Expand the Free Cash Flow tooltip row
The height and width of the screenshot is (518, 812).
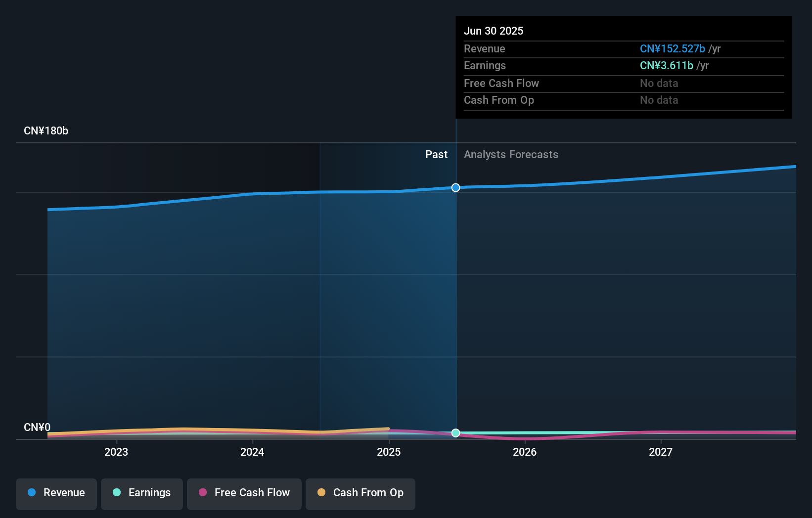501,83
